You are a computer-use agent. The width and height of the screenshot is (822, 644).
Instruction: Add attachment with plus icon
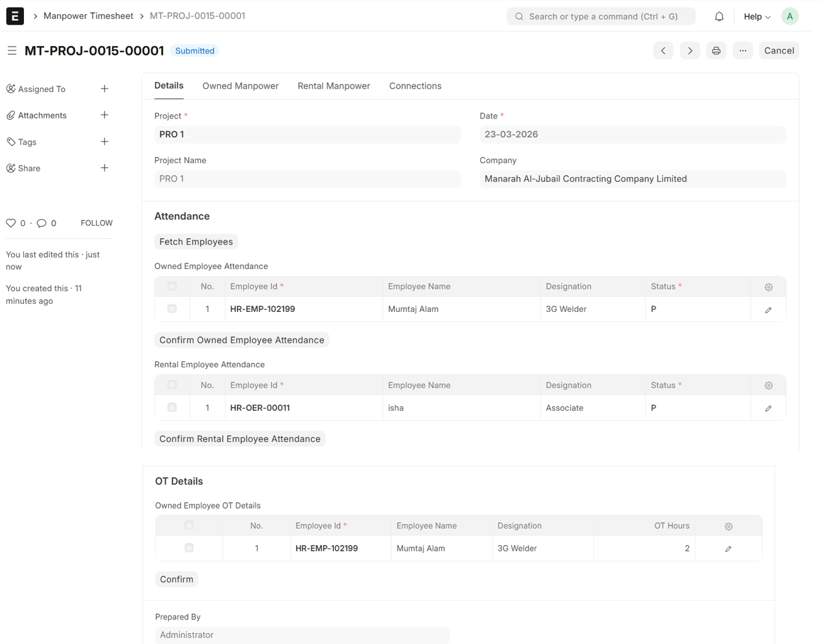pyautogui.click(x=105, y=115)
